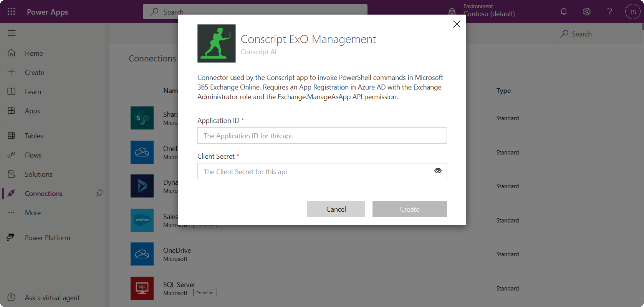Click the Salesforce connection icon

pyautogui.click(x=142, y=220)
